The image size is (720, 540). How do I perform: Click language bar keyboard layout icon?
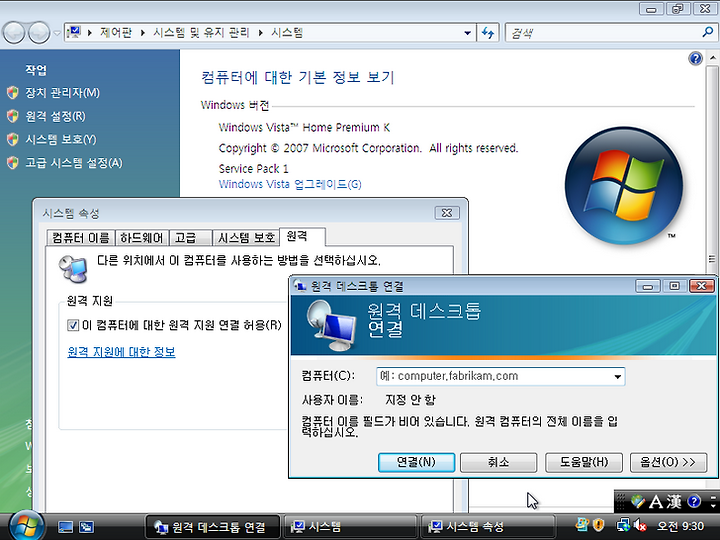(637, 501)
